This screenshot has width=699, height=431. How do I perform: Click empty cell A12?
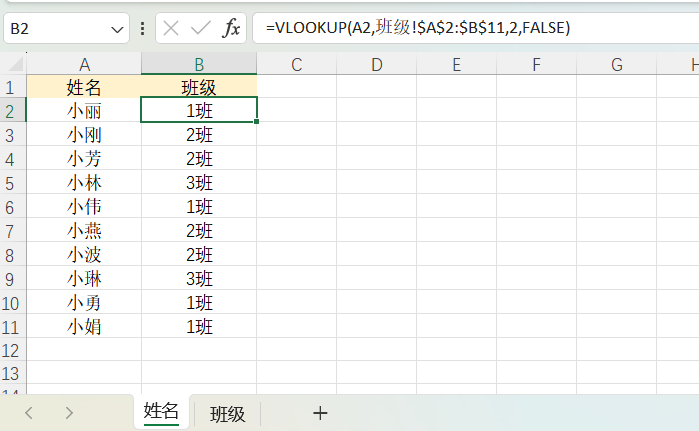tap(84, 350)
